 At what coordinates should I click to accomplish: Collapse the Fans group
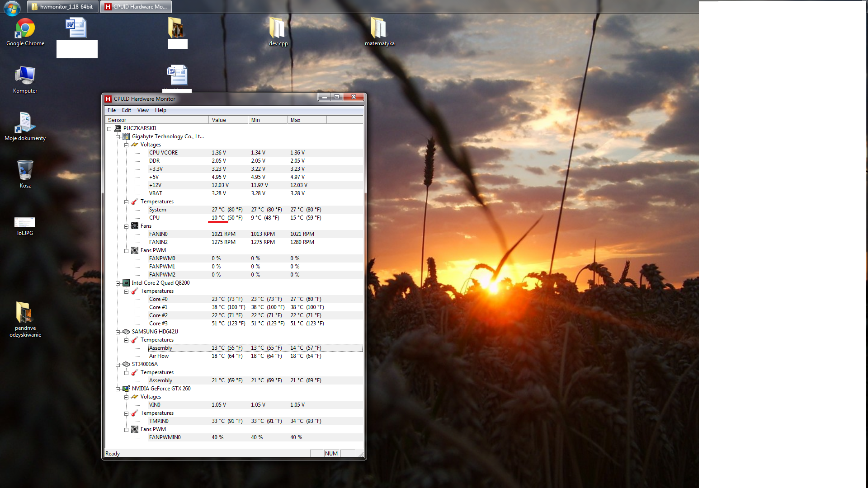pyautogui.click(x=127, y=226)
